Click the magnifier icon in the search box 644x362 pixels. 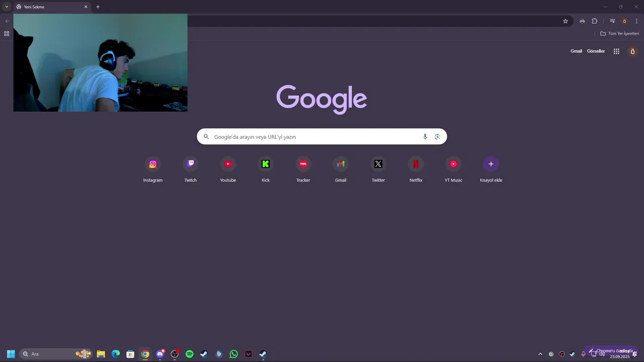(x=206, y=137)
